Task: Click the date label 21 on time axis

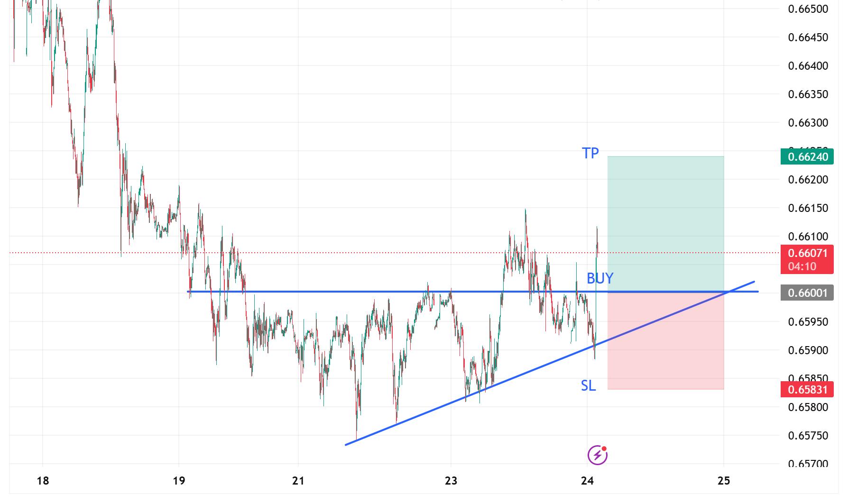Action: (x=298, y=481)
